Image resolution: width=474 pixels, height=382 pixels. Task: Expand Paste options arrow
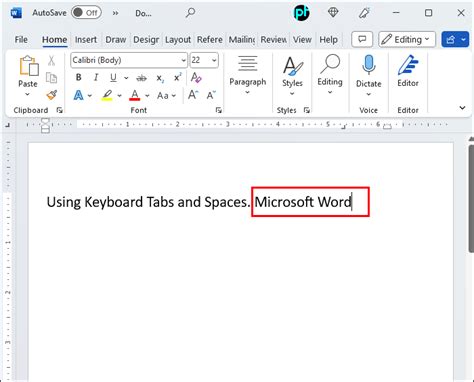(x=27, y=94)
